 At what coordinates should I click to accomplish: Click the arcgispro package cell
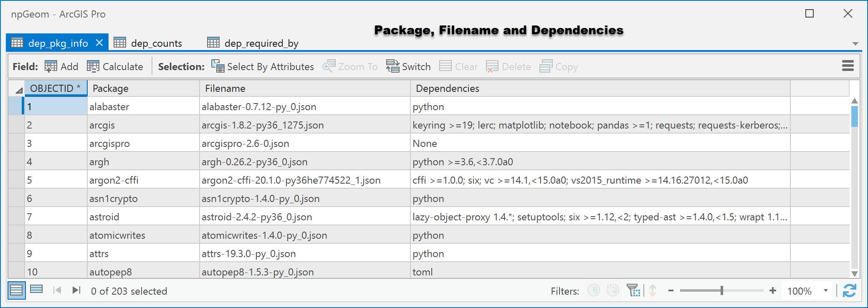click(143, 143)
